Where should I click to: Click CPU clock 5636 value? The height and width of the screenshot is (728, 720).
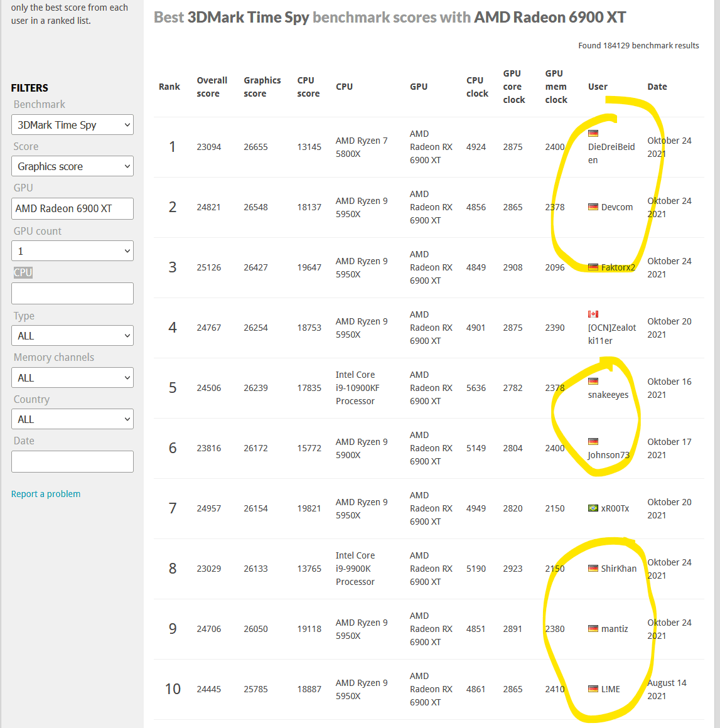476,388
